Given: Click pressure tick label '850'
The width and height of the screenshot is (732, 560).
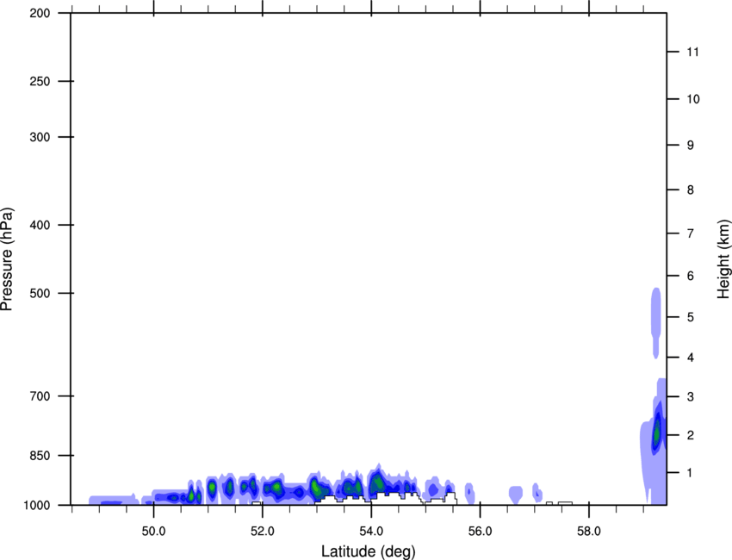Looking at the screenshot, I should click(40, 456).
